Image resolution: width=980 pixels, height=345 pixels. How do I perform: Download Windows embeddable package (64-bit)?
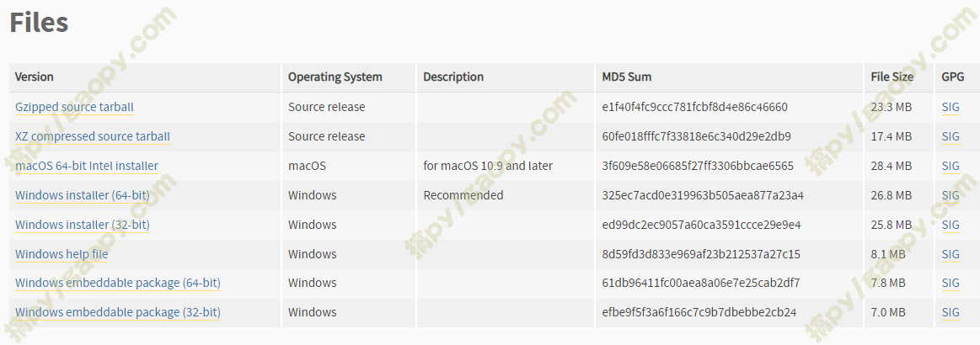point(118,284)
